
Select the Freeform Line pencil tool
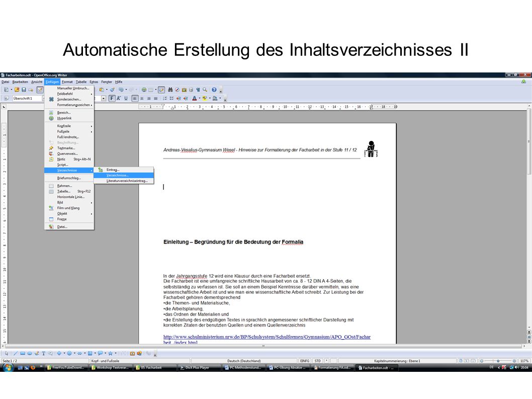tap(37, 353)
